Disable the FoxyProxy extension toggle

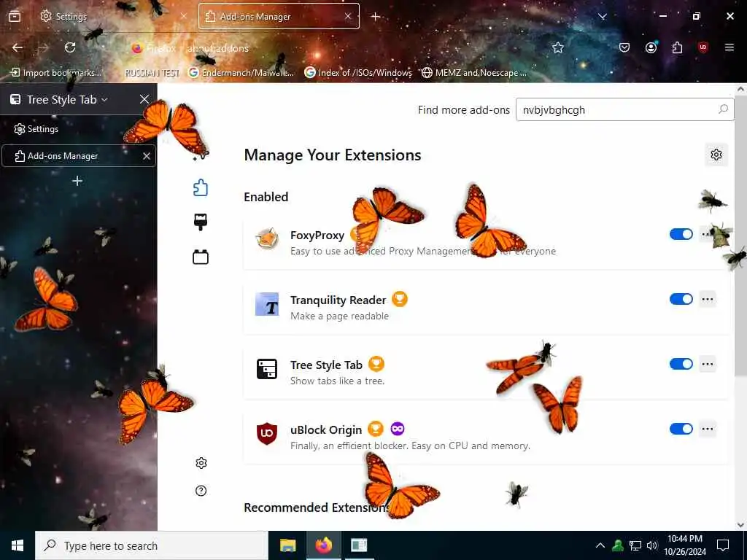pyautogui.click(x=681, y=234)
